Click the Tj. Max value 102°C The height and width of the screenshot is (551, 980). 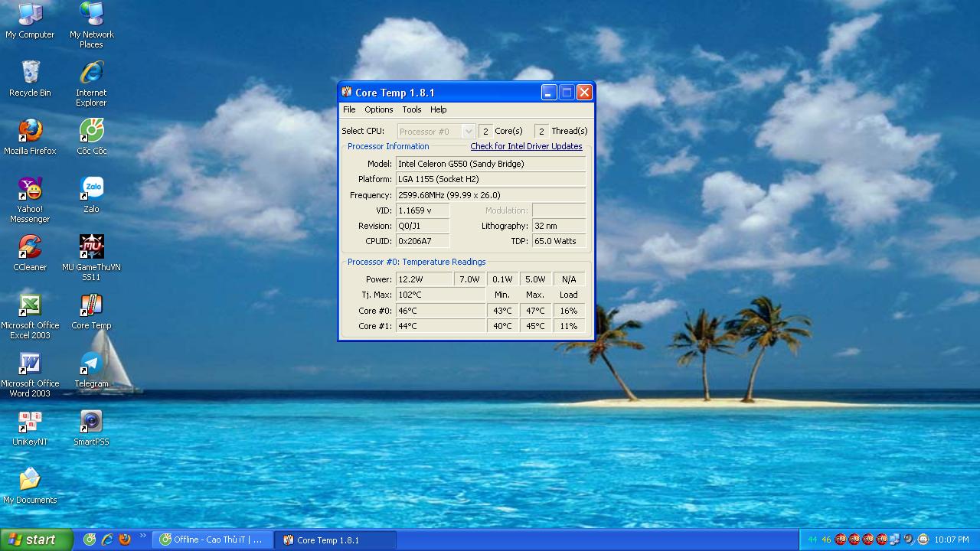[x=440, y=295]
